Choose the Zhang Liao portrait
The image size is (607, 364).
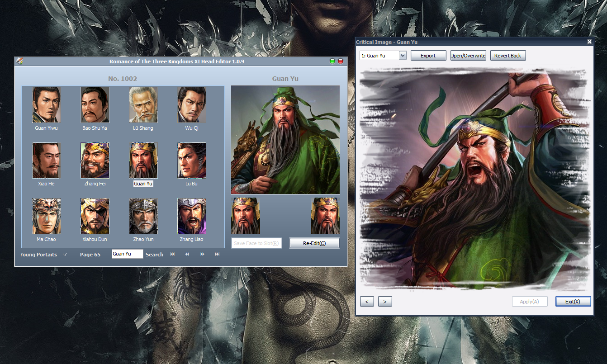click(192, 216)
